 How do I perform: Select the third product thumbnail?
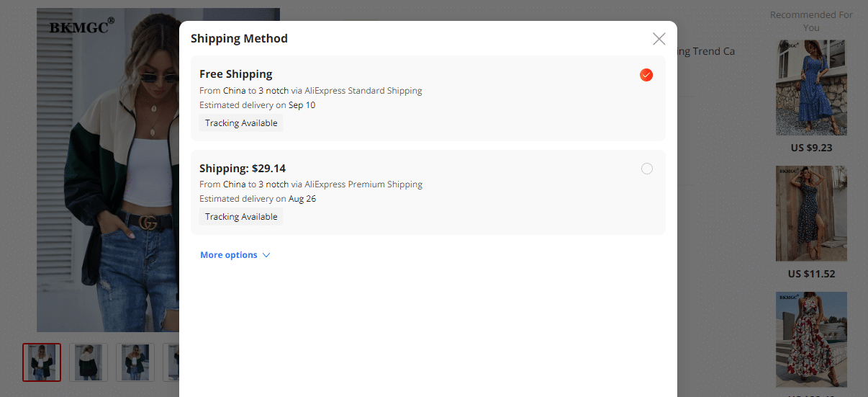click(135, 362)
